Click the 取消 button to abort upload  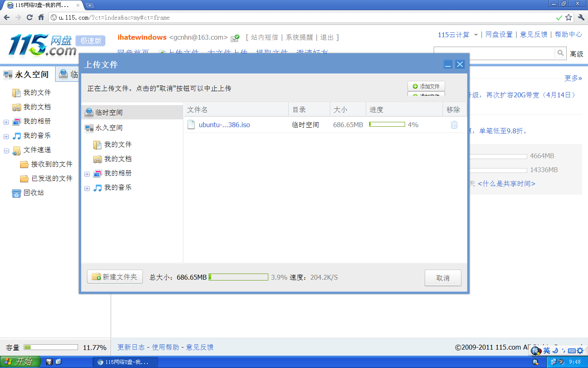pos(443,278)
